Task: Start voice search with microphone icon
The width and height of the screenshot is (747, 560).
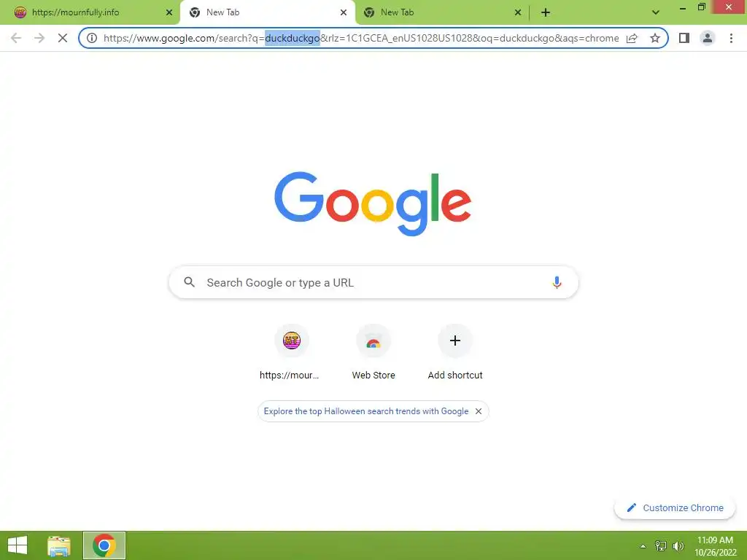Action: 557,282
